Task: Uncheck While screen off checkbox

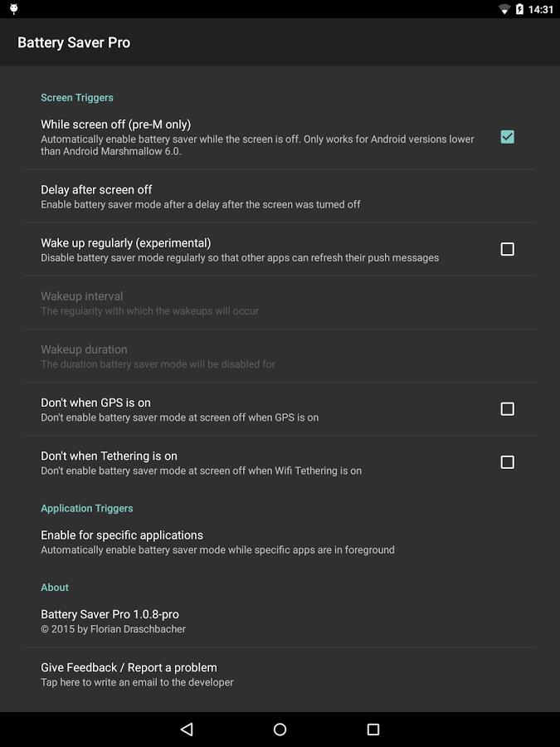Action: pyautogui.click(x=507, y=137)
